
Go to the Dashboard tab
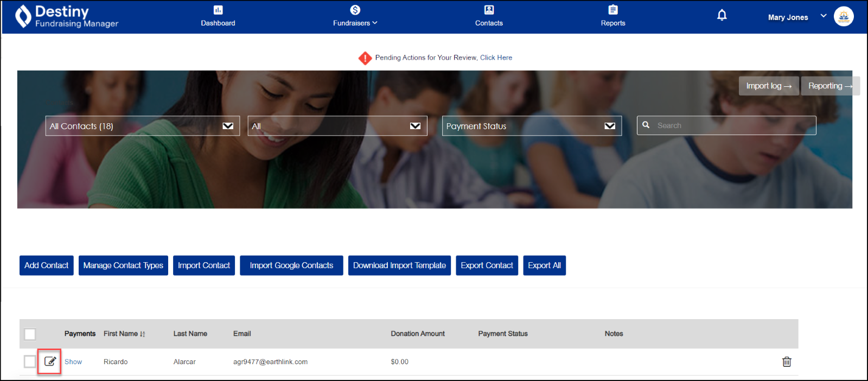pyautogui.click(x=218, y=16)
